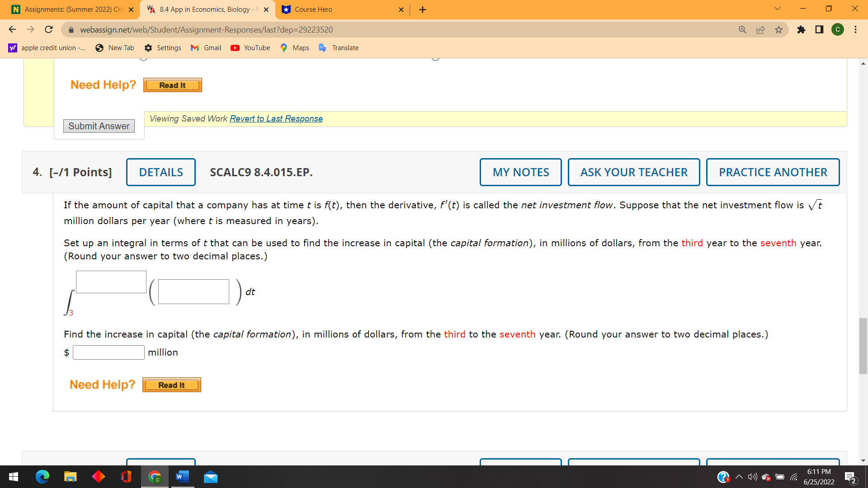
Task: Click the browser reload page icon
Action: point(49,30)
